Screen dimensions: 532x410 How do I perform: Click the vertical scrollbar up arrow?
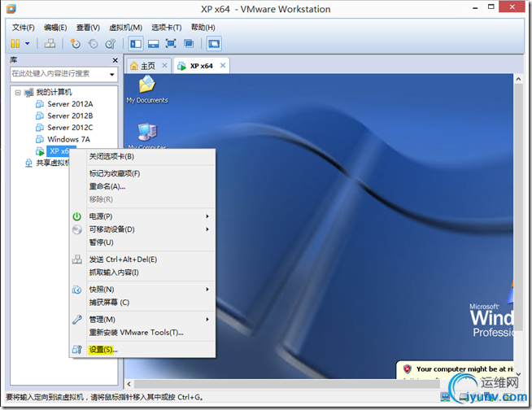coord(518,79)
